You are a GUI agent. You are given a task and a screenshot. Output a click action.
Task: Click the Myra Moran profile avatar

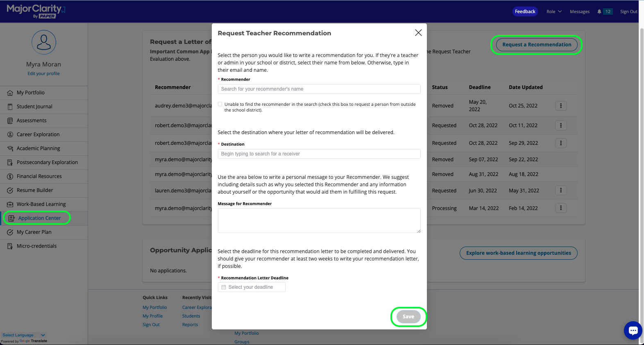44,42
